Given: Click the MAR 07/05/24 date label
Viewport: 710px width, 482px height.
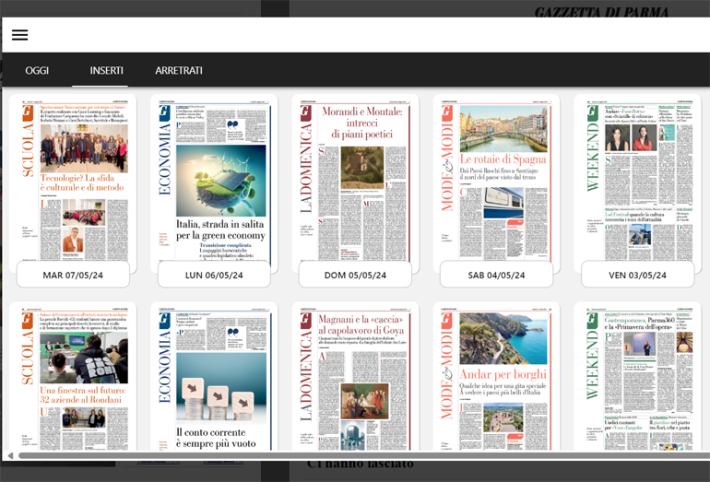Looking at the screenshot, I should click(73, 275).
